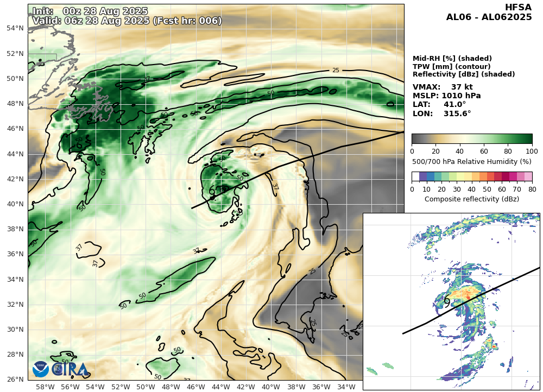Click the 50°N latitude label
Screen dimensions: 543x392
(15, 79)
